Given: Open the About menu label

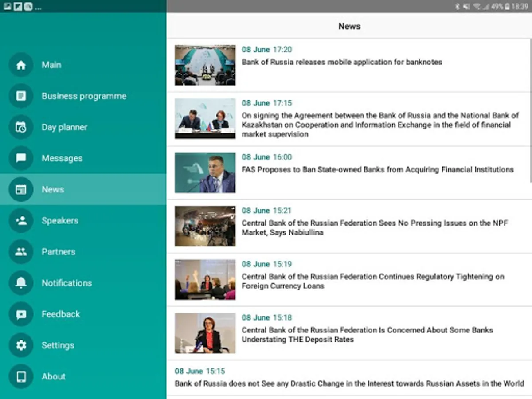Looking at the screenshot, I should click(x=54, y=376).
